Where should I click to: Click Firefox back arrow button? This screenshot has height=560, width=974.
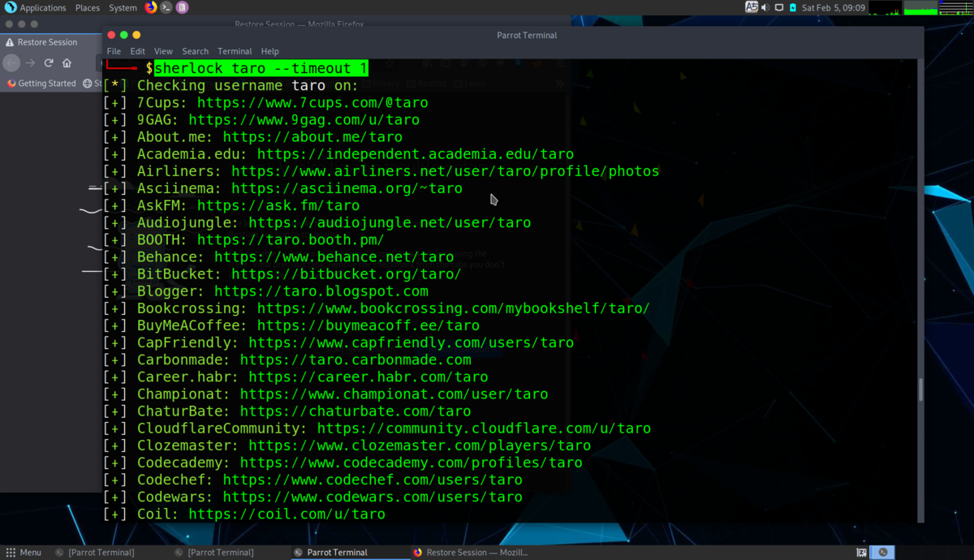tap(11, 62)
